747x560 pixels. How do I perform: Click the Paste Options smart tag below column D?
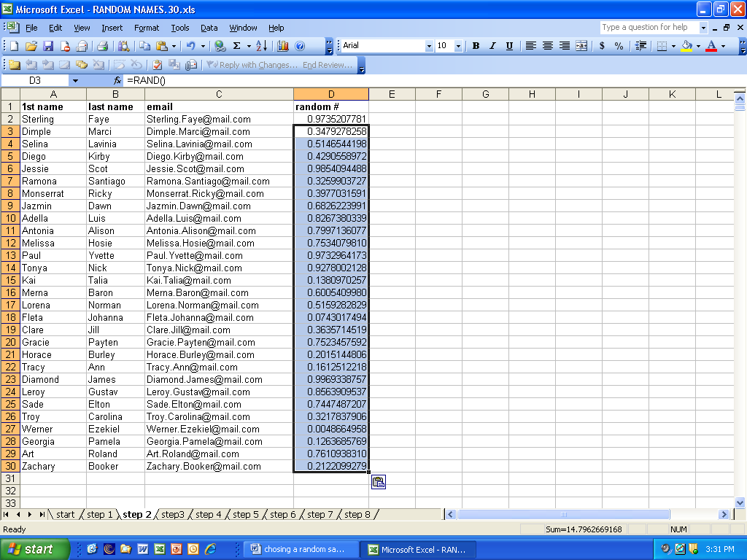pos(379,483)
